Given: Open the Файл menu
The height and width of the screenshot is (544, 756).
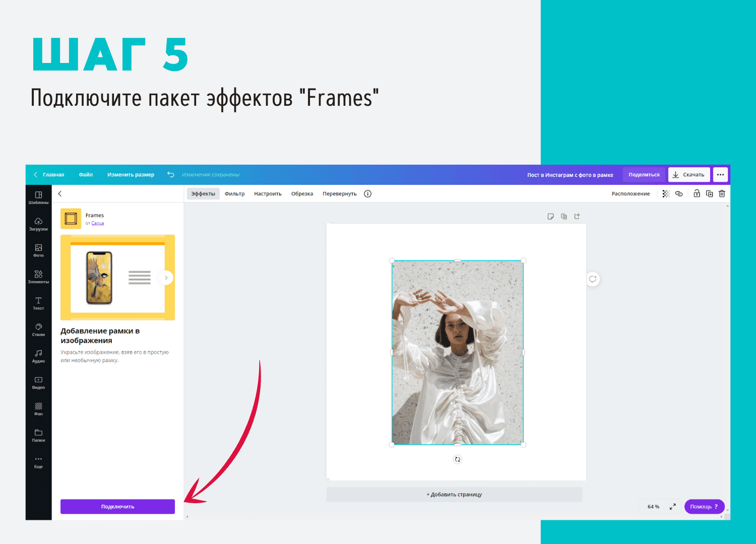Looking at the screenshot, I should click(x=86, y=175).
